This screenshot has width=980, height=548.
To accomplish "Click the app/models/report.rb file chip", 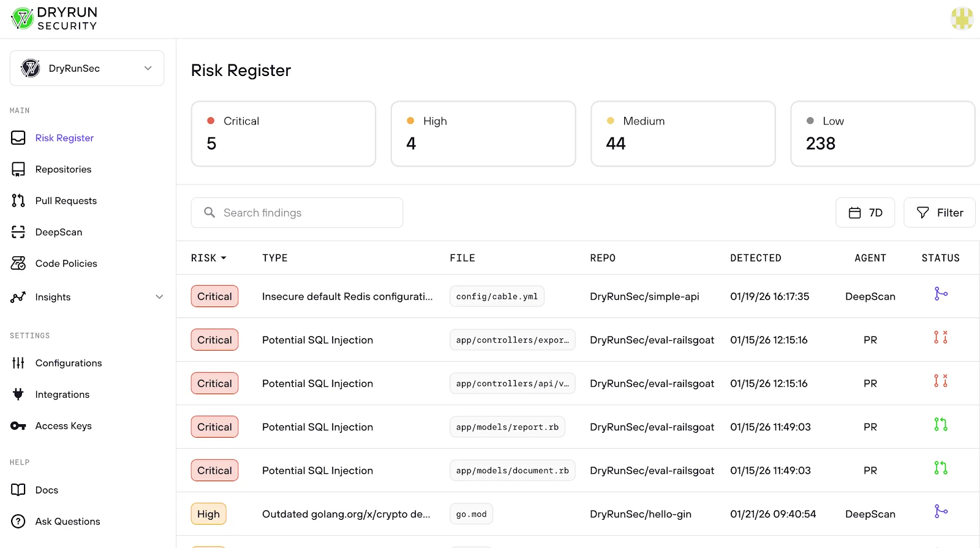I will tap(507, 427).
